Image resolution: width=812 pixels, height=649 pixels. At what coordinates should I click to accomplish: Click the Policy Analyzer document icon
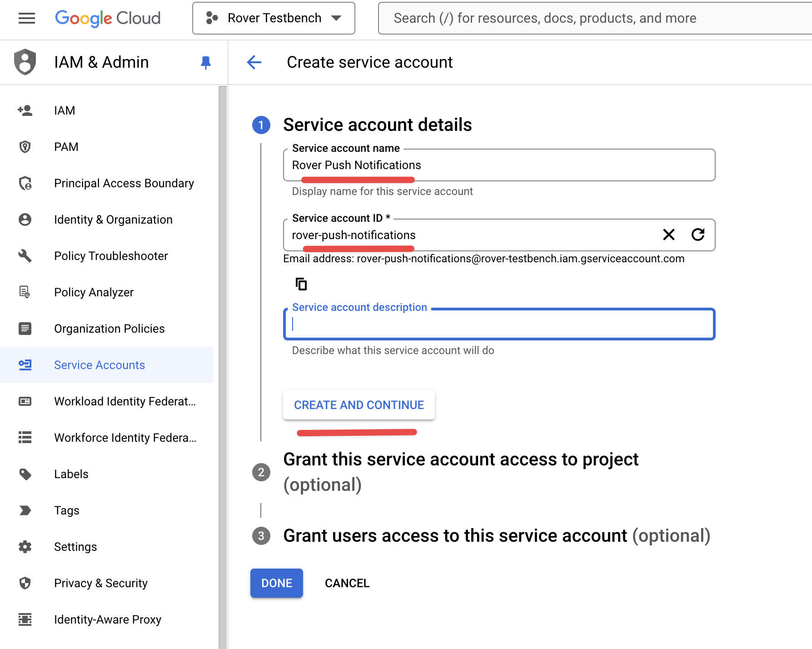(25, 292)
